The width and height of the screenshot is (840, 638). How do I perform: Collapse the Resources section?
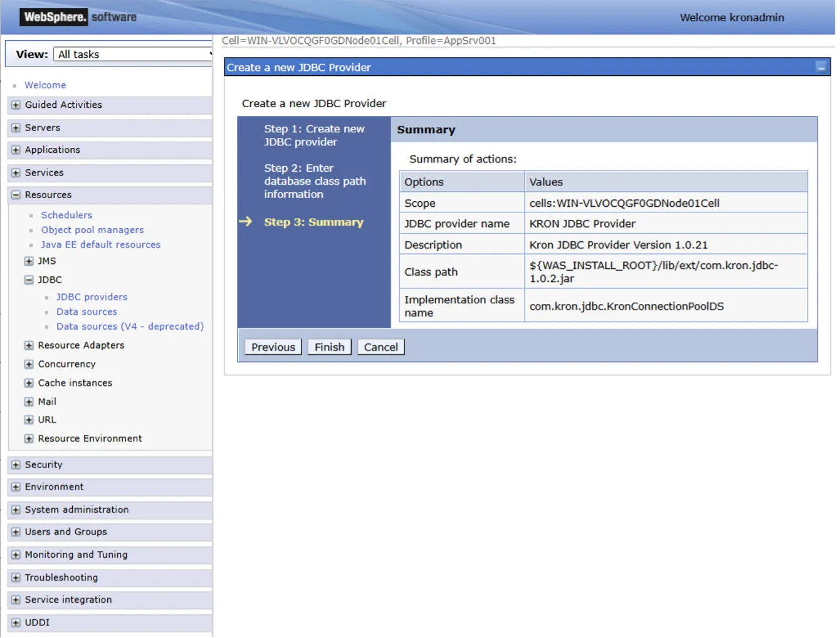[16, 196]
